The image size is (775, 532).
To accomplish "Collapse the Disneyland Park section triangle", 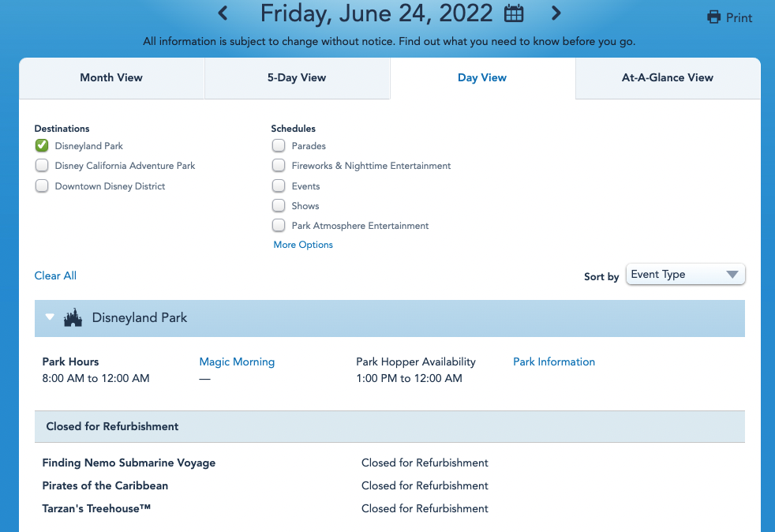I will pyautogui.click(x=50, y=317).
